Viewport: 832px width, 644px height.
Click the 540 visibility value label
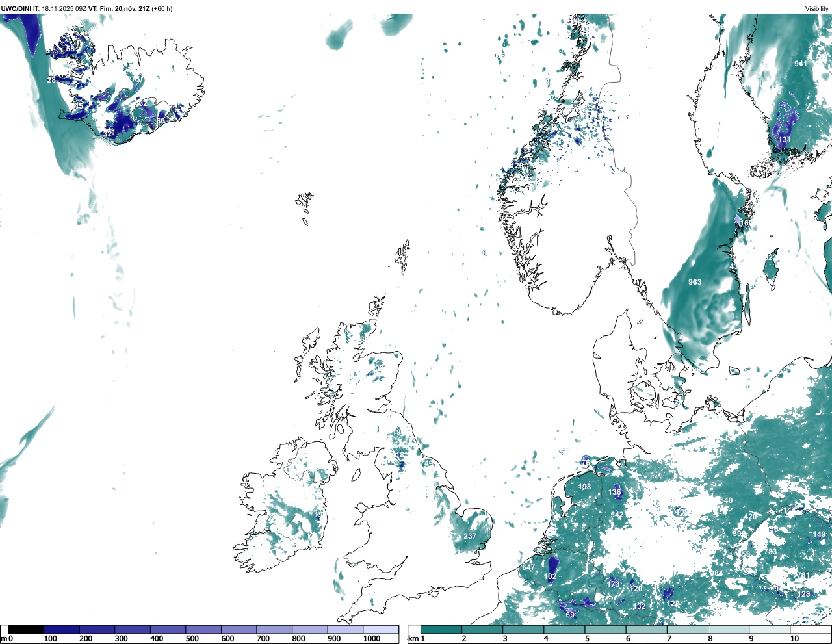pos(726,500)
